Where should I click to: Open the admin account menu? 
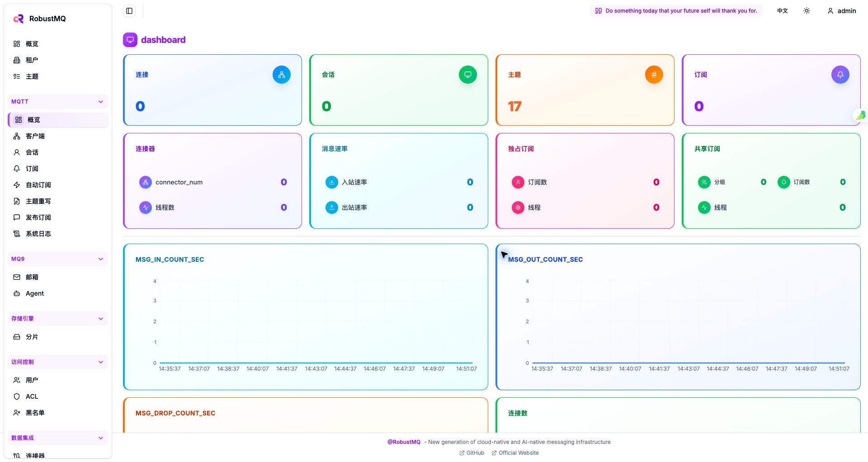tap(841, 11)
